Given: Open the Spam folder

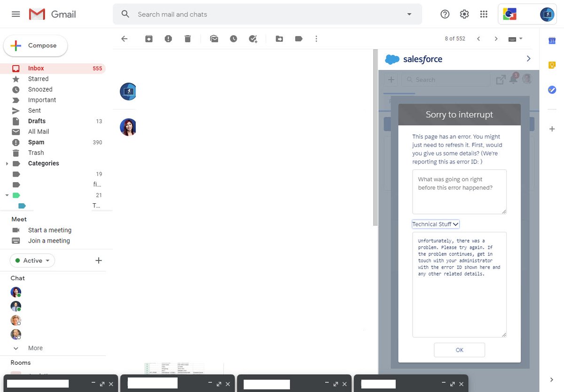Looking at the screenshot, I should tap(53, 142).
